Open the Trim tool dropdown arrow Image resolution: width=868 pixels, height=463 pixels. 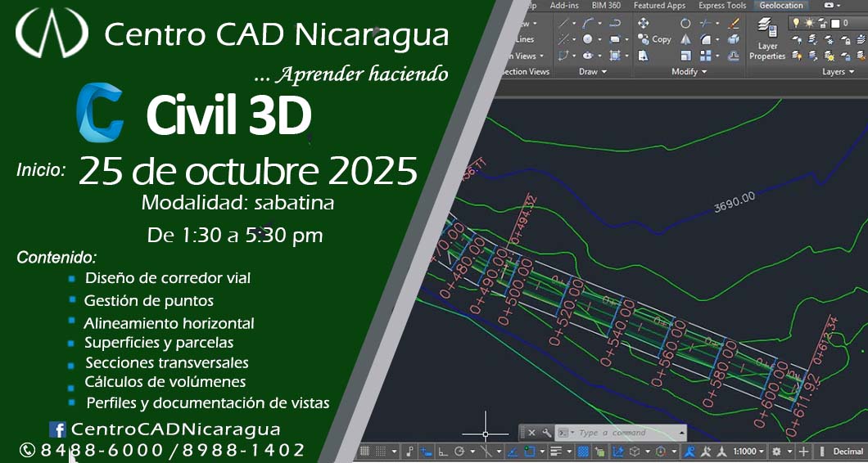coord(717,24)
